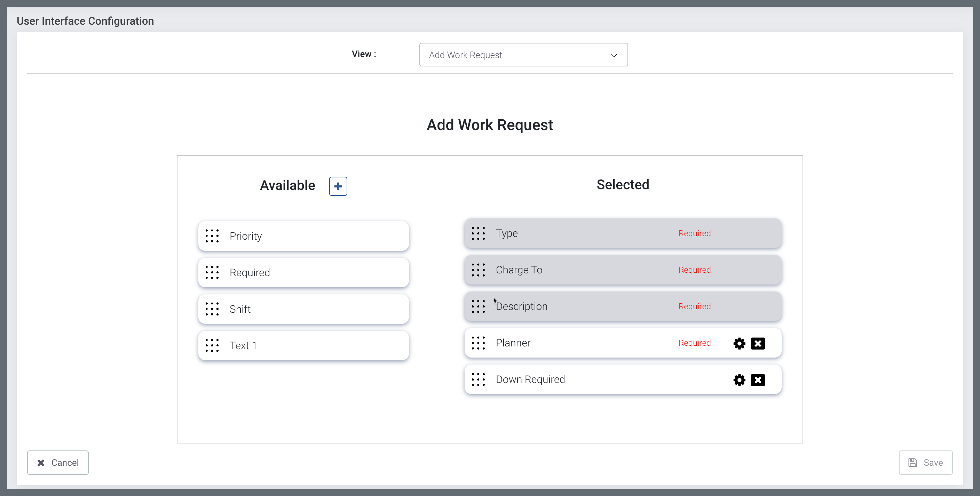Open settings gear for Planner field
Image resolution: width=980 pixels, height=496 pixels.
(x=739, y=343)
